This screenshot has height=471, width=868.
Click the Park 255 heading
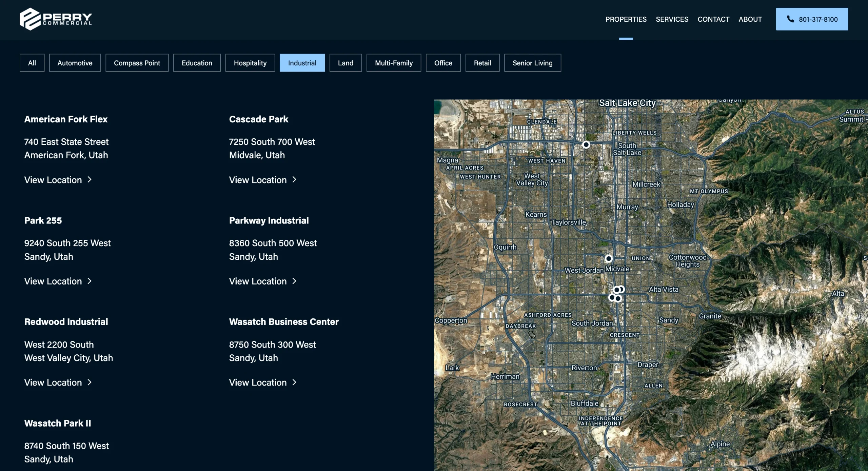tap(43, 220)
